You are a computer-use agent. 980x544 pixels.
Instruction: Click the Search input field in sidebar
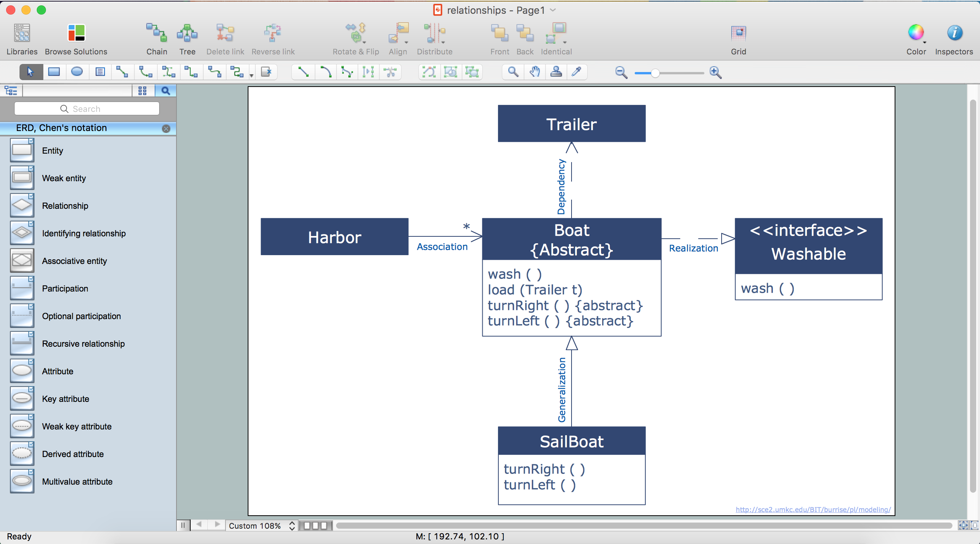(86, 108)
